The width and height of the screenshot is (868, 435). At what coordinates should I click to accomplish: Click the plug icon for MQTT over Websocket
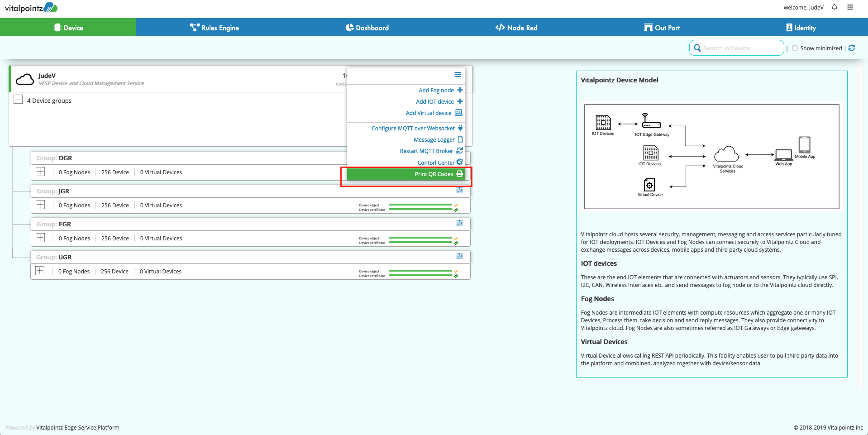click(460, 128)
